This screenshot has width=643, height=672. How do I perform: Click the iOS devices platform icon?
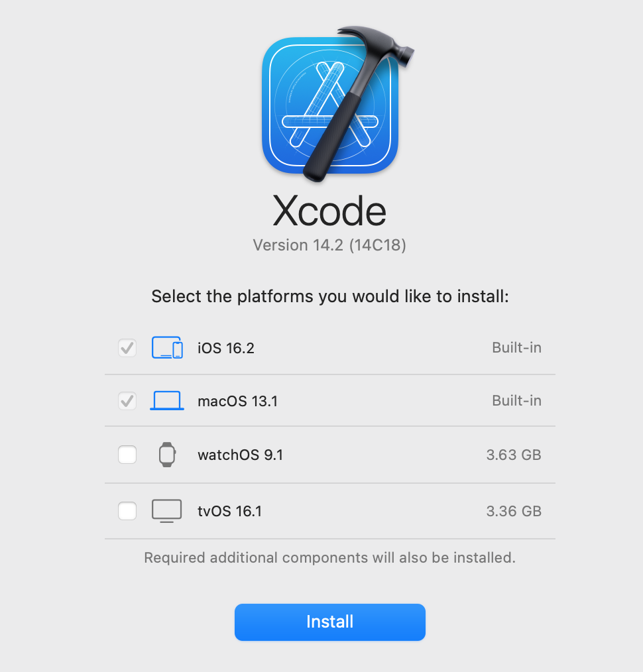[x=167, y=347]
